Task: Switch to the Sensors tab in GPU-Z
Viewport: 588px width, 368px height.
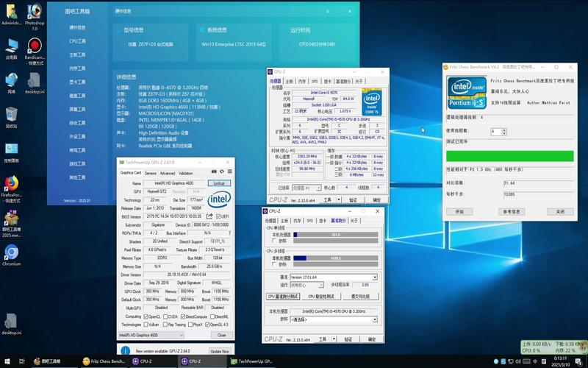Action: coord(151,173)
